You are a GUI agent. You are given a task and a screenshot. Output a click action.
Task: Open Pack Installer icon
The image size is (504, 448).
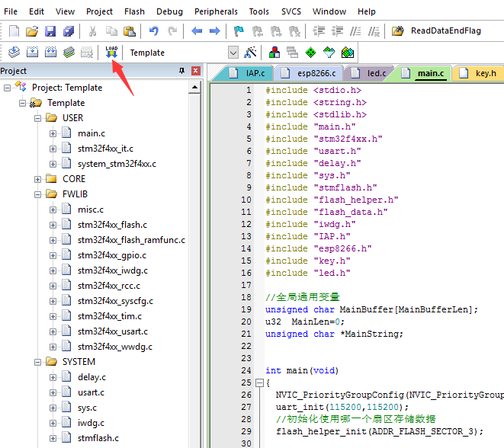point(348,52)
